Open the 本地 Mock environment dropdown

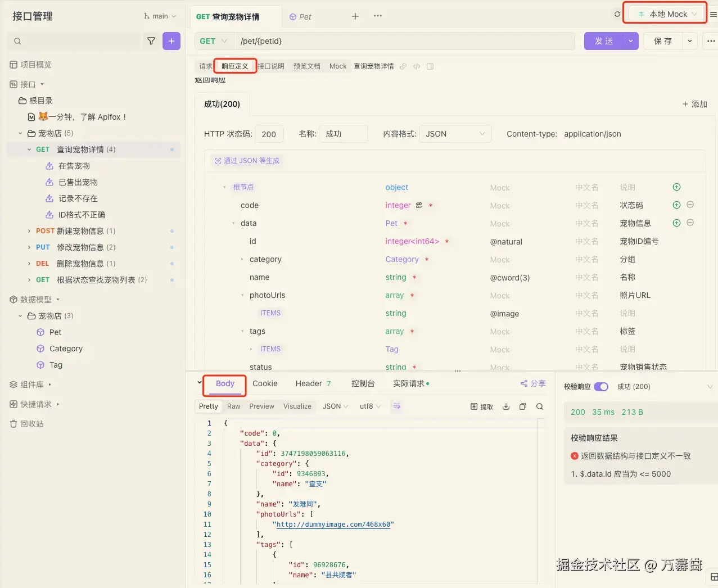point(667,14)
